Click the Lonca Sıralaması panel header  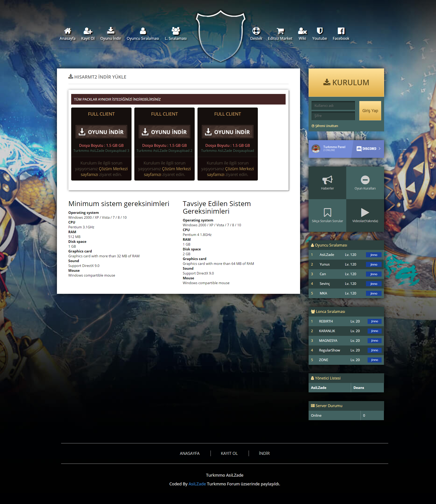[x=346, y=311]
